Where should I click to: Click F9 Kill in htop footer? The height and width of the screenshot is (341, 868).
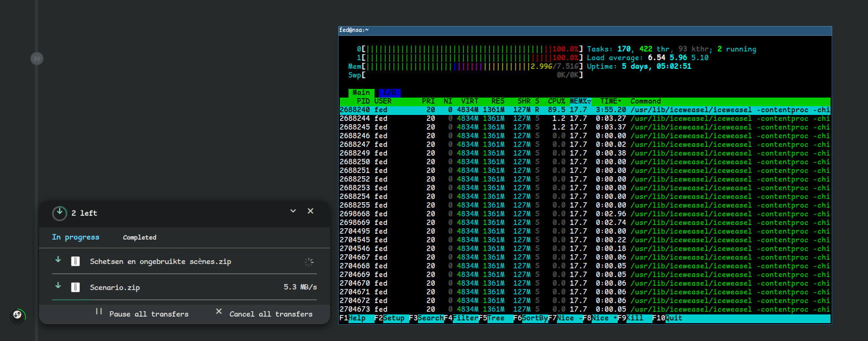tap(634, 318)
